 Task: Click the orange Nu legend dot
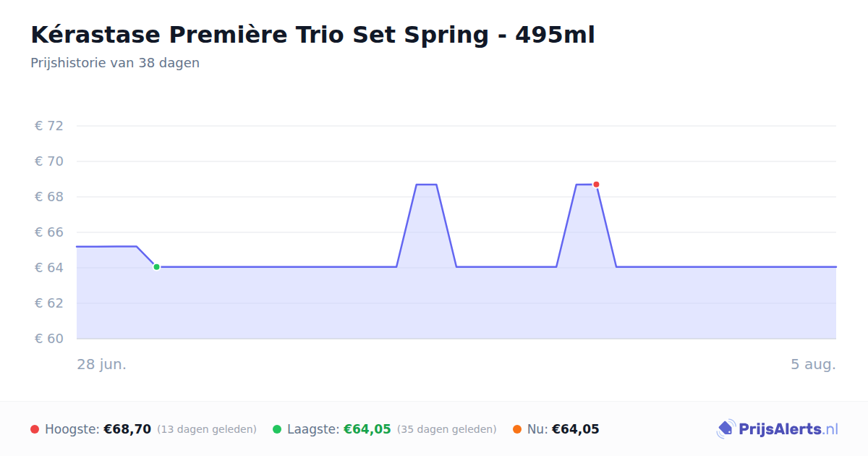click(x=517, y=429)
